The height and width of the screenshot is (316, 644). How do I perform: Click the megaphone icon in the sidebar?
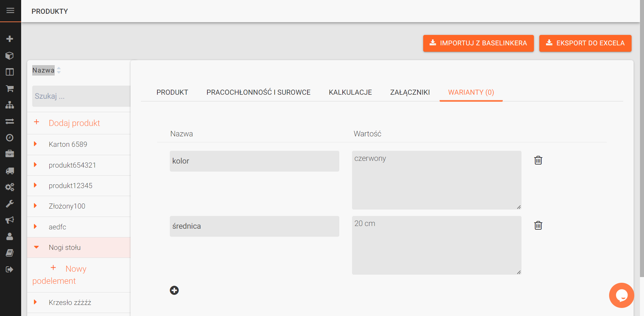(x=10, y=220)
